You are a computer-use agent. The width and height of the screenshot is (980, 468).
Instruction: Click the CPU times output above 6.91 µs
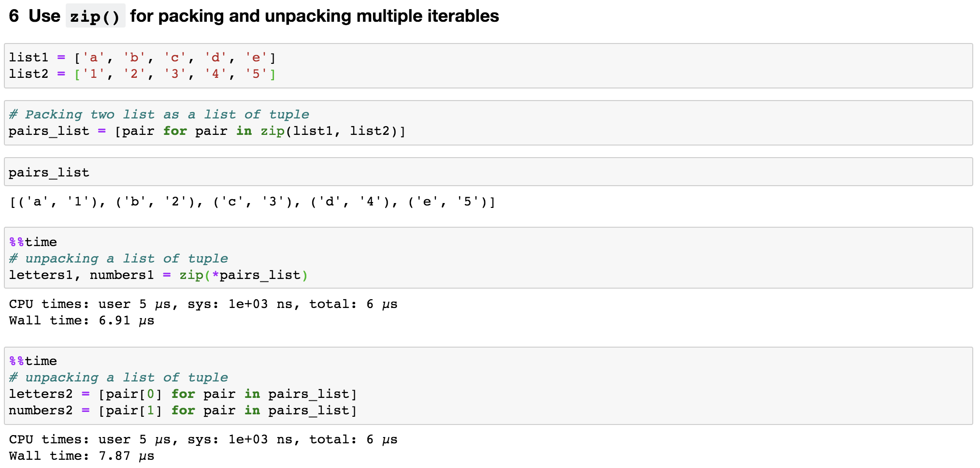[x=203, y=304]
